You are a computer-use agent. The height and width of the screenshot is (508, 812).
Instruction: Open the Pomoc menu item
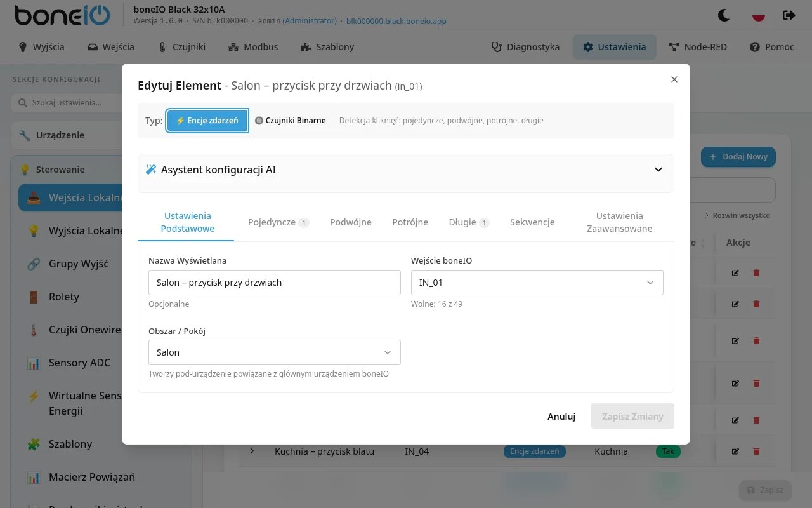click(772, 47)
